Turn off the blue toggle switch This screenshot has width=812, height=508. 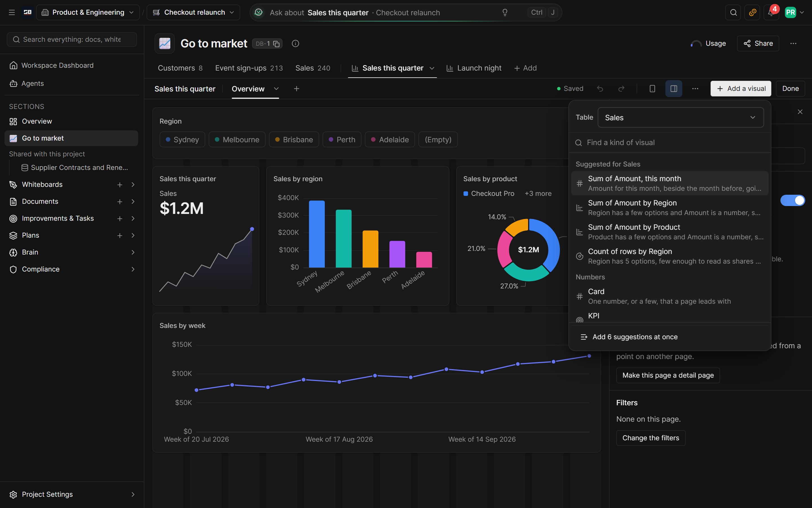(x=793, y=200)
